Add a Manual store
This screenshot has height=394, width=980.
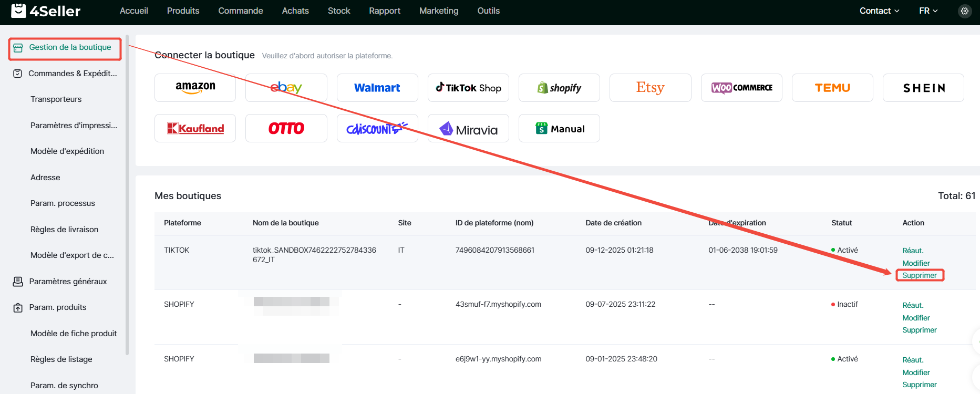click(559, 128)
